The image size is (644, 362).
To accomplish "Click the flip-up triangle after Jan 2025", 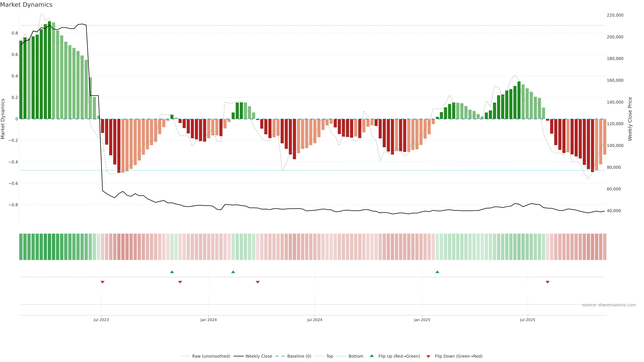I will [x=437, y=272].
